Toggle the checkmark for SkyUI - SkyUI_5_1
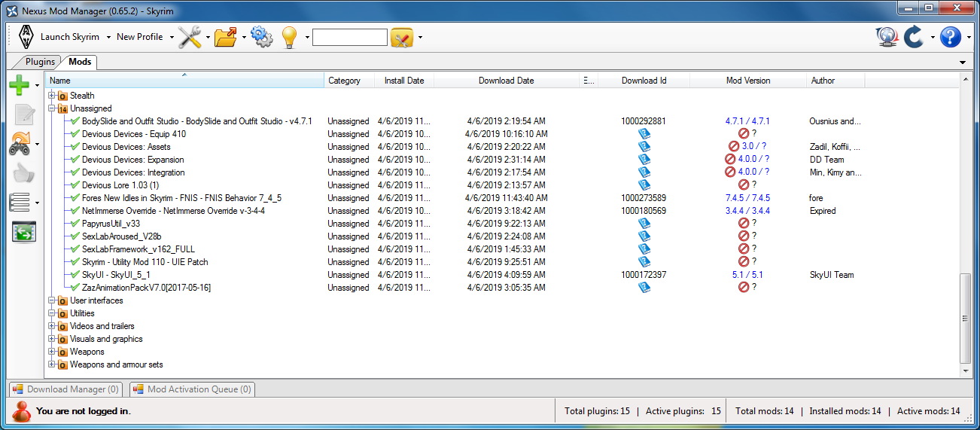 tap(75, 275)
